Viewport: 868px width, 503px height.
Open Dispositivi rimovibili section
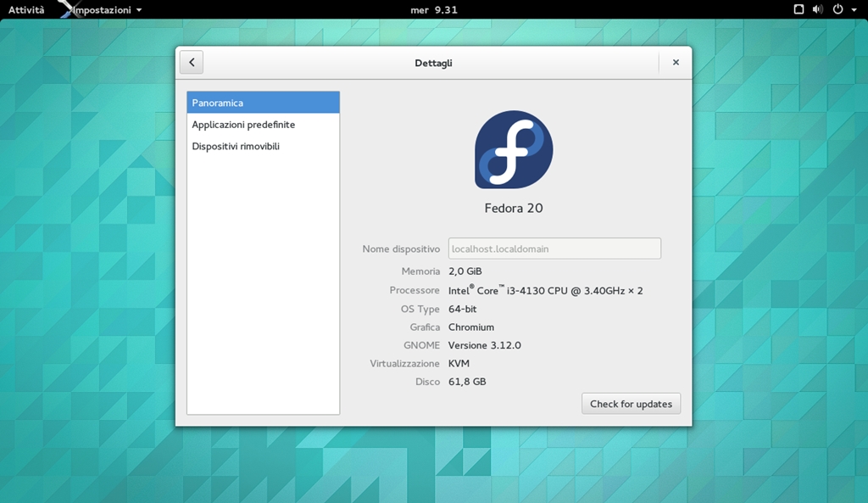pos(263,146)
